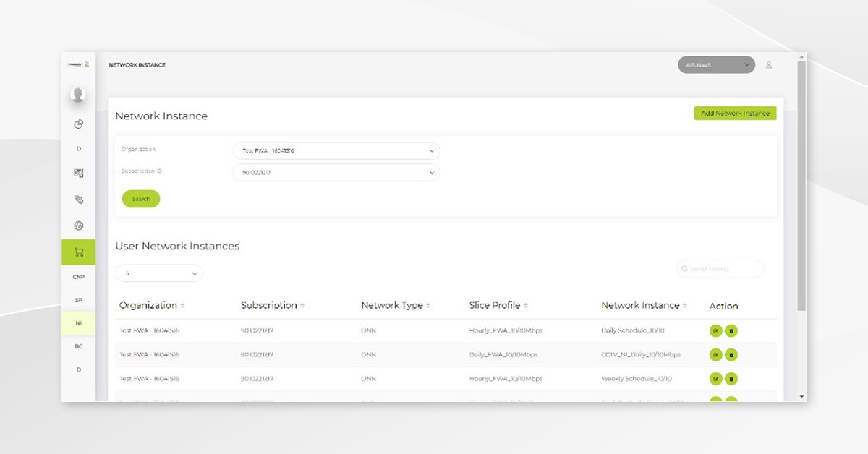Image resolution: width=868 pixels, height=454 pixels.
Task: Open the SP sidebar menu item
Action: pos(78,300)
